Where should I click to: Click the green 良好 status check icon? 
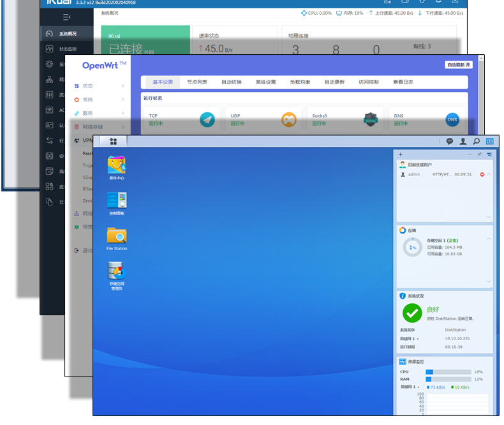(412, 313)
